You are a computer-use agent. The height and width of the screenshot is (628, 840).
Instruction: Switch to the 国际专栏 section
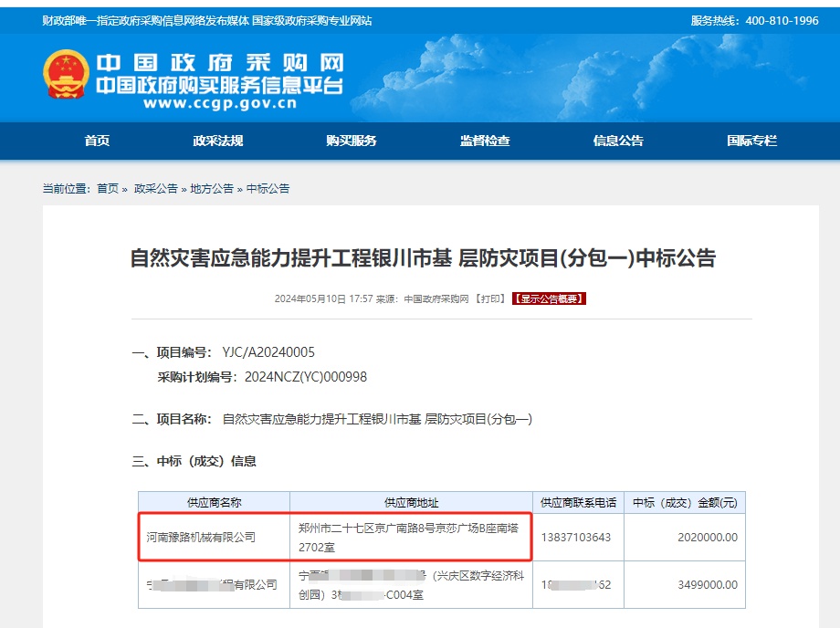[x=751, y=141]
